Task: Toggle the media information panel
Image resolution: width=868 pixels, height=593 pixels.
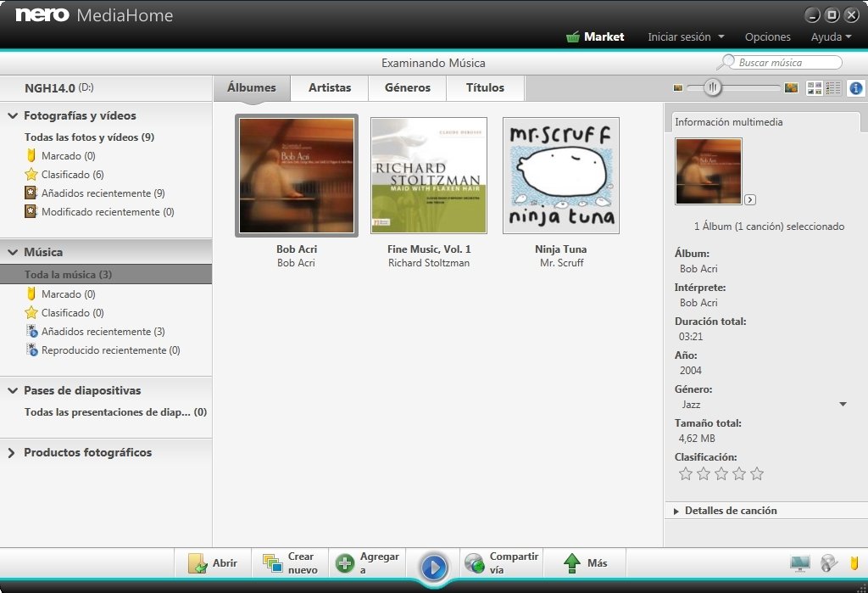Action: point(856,87)
